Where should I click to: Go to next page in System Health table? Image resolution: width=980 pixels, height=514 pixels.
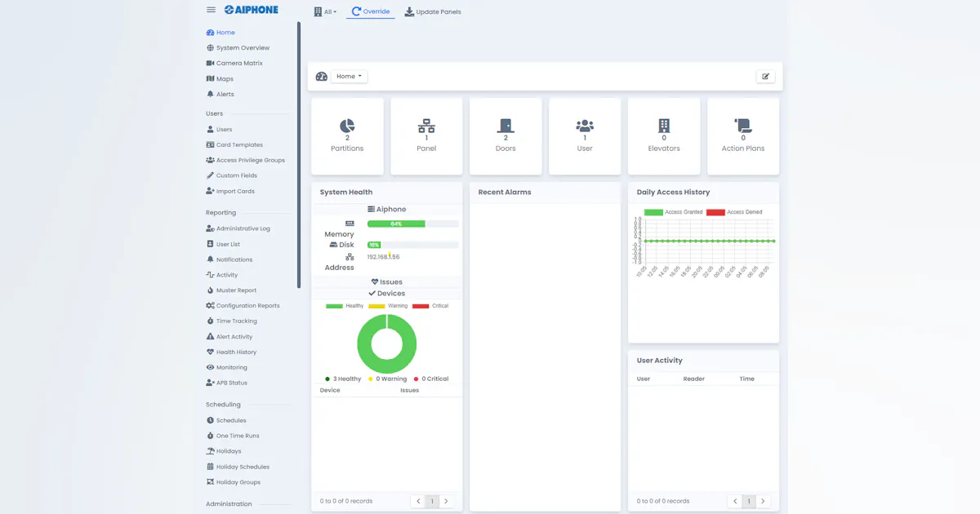point(446,502)
